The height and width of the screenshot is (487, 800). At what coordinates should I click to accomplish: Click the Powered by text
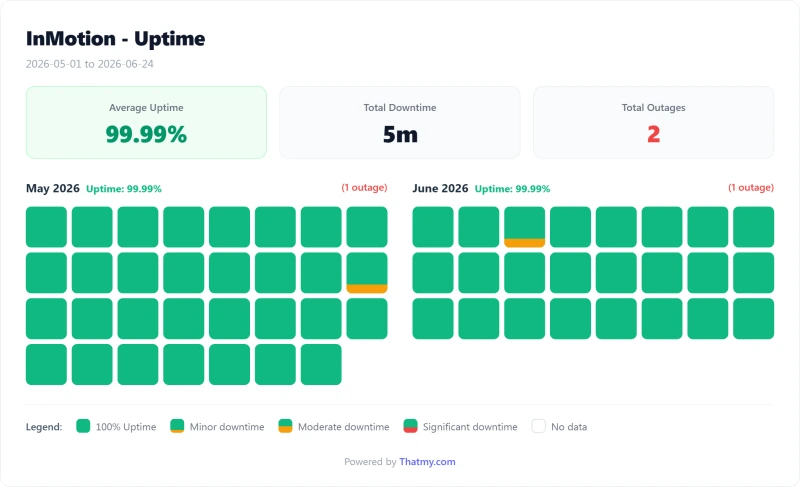pyautogui.click(x=370, y=462)
